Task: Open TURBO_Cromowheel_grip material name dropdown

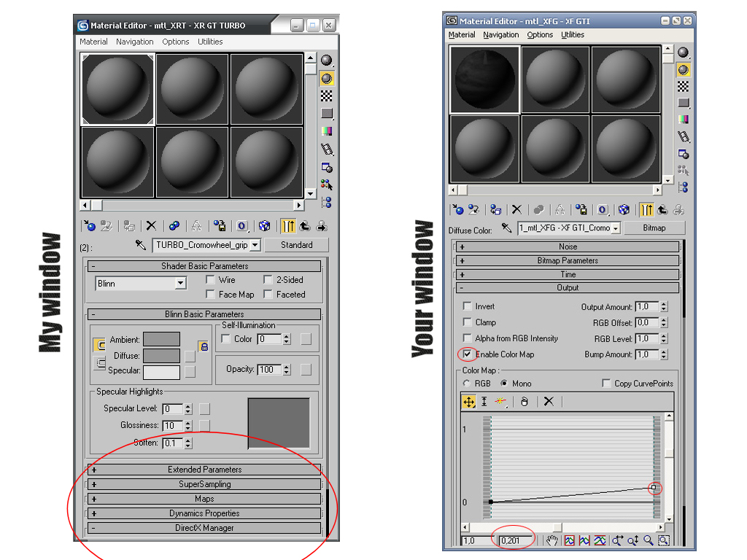Action: [x=255, y=245]
